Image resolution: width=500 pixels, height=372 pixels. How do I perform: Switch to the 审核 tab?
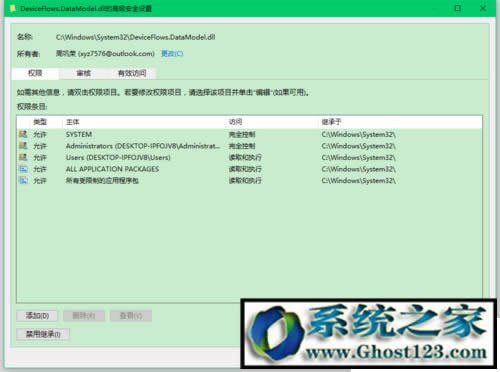click(83, 73)
